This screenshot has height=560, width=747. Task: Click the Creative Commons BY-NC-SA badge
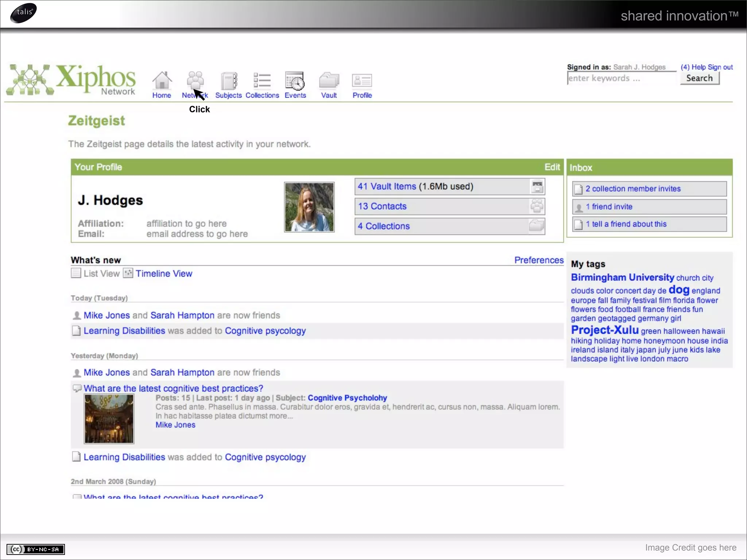[x=36, y=549]
